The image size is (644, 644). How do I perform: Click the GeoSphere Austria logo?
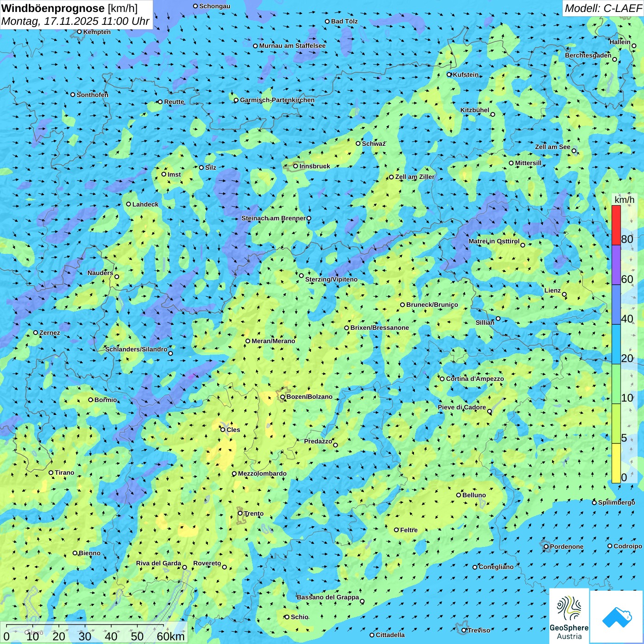[x=569, y=616]
